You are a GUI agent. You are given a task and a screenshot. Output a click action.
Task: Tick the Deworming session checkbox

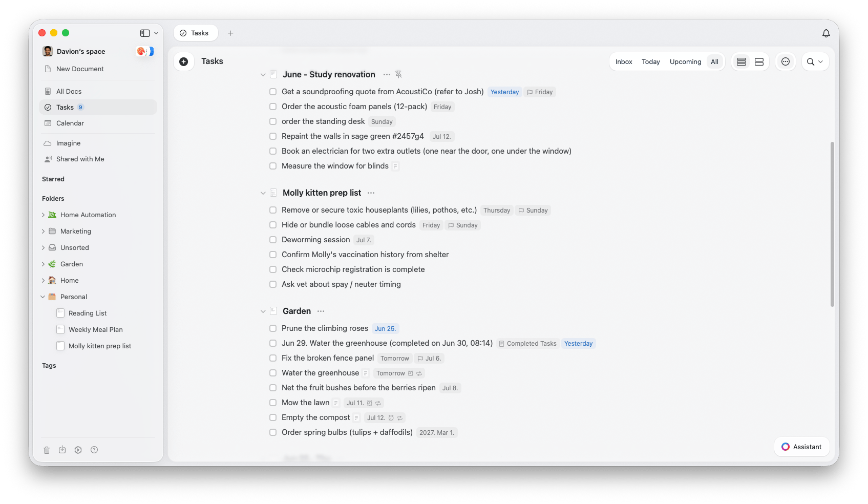(x=273, y=240)
